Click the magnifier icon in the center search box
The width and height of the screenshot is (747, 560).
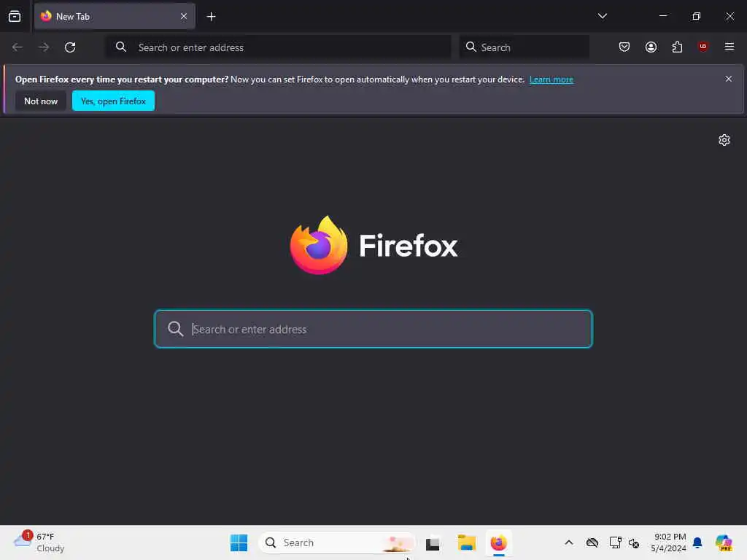pyautogui.click(x=175, y=329)
